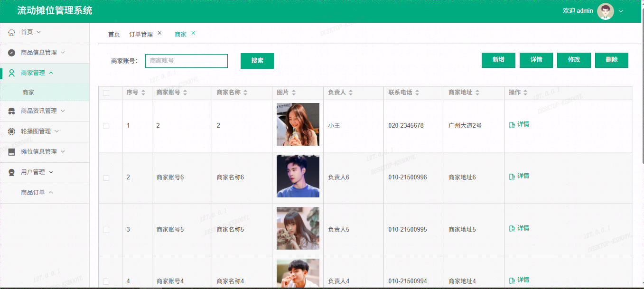Image resolution: width=644 pixels, height=289 pixels.
Task: Click the 欢迎 admin text
Action: coord(578,11)
